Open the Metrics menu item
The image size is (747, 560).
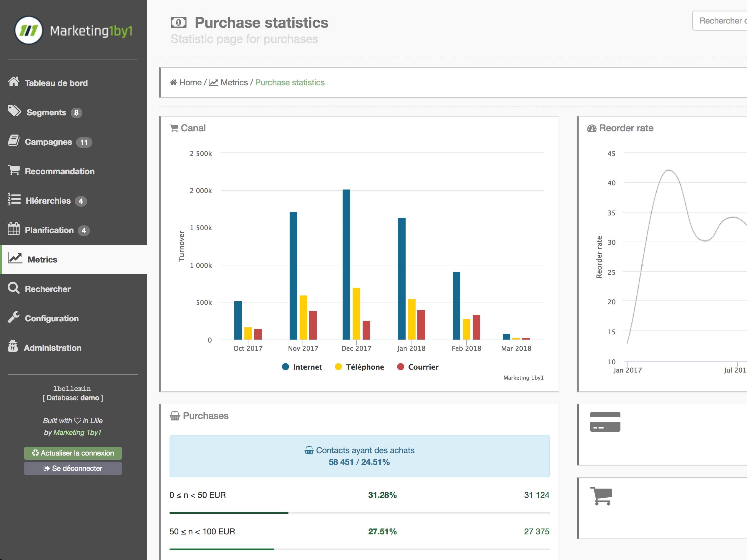point(42,260)
